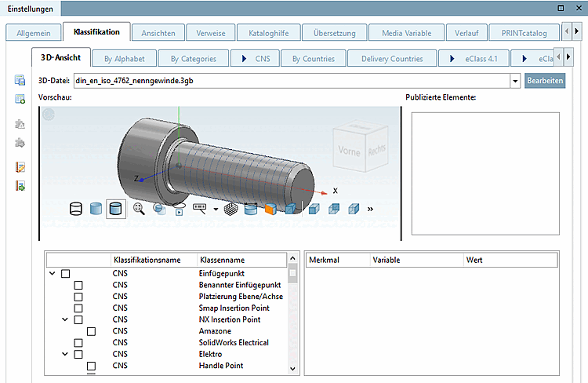This screenshot has width=588, height=383.
Task: Select shaded cylinder with edges display mode
Action: (115, 209)
